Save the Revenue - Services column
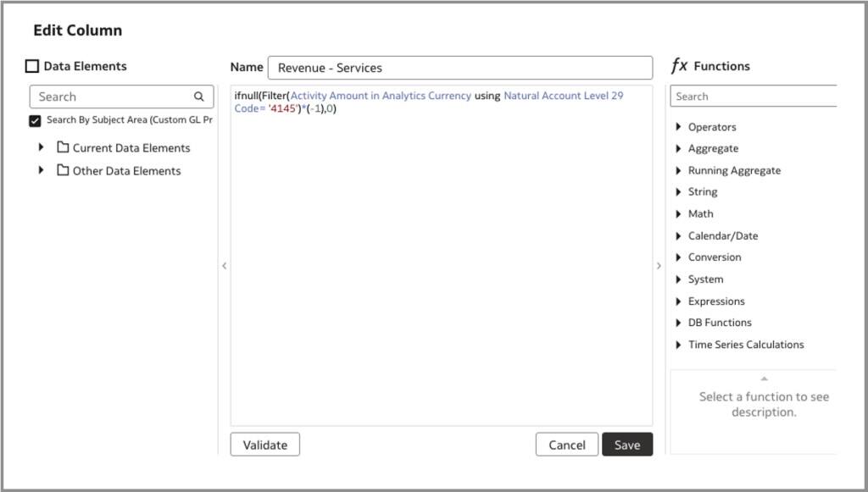 pyautogui.click(x=627, y=444)
